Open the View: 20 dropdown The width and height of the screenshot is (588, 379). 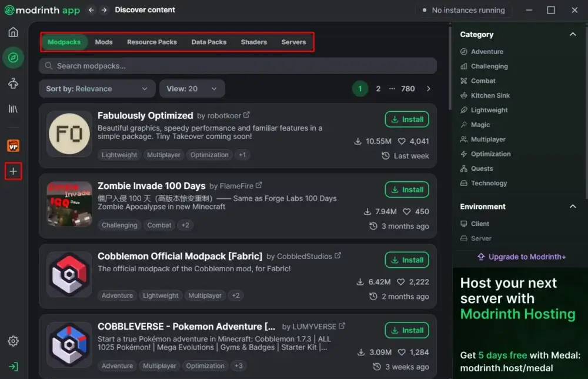[192, 89]
